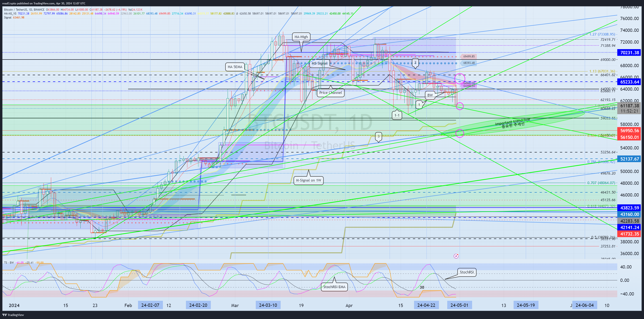Viewport: 644px width, 319px height.
Task: Select the StochRSI EMA callout label
Action: [x=334, y=287]
